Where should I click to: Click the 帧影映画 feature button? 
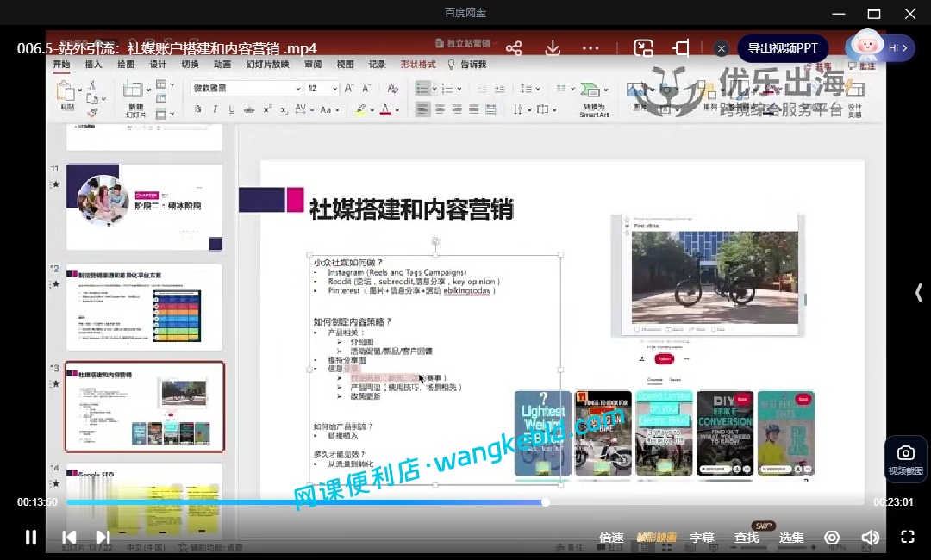(657, 538)
